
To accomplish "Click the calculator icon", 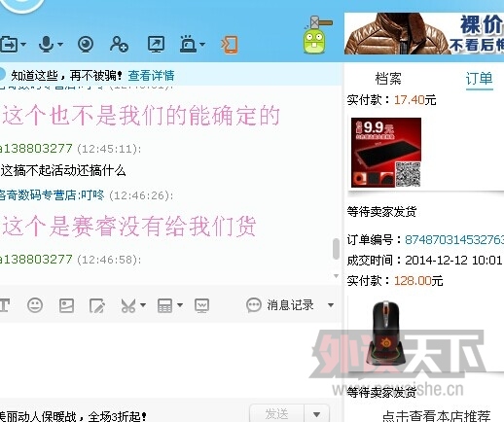I will click(164, 305).
